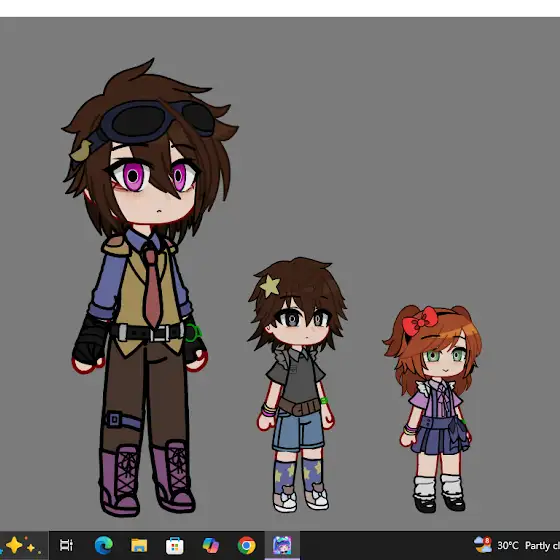Select the Gacha app taskbar icon
560x560 pixels.
pos(282,545)
